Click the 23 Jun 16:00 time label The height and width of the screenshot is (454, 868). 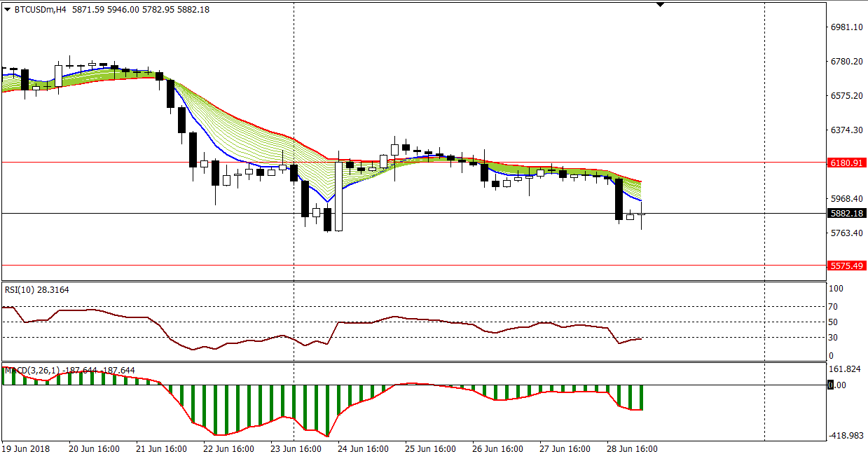pyautogui.click(x=296, y=448)
